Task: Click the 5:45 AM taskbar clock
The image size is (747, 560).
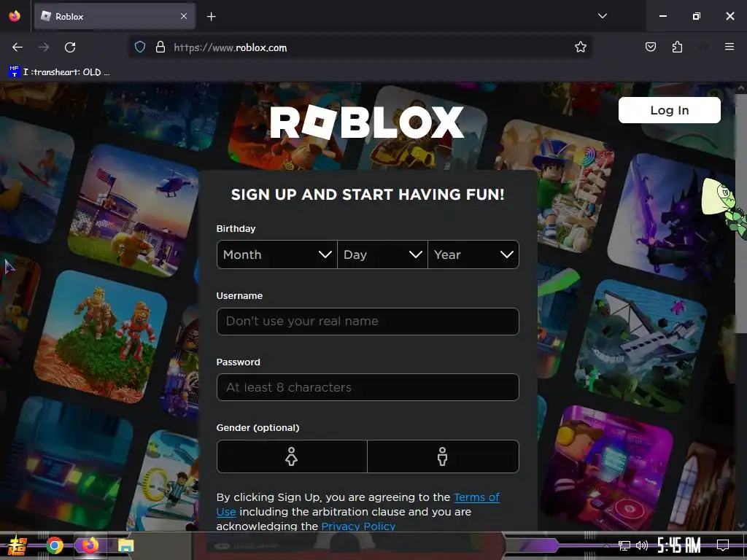Action: 679,545
